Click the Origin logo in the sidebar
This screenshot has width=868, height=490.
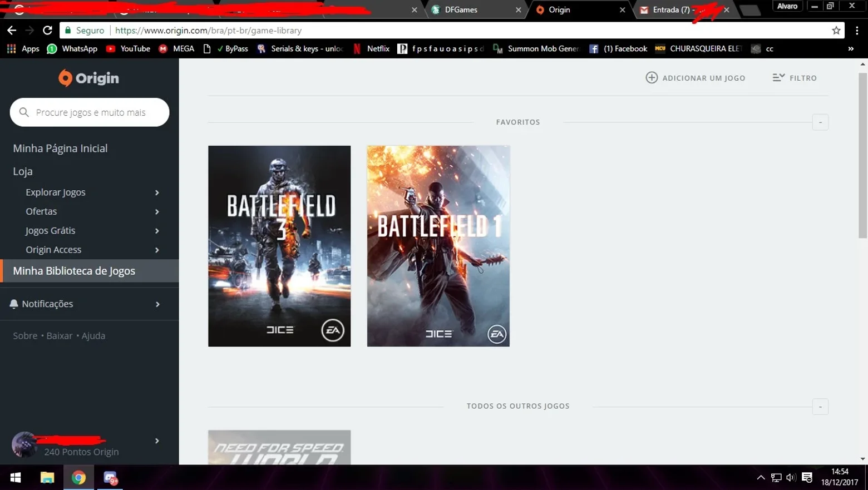[x=89, y=78]
